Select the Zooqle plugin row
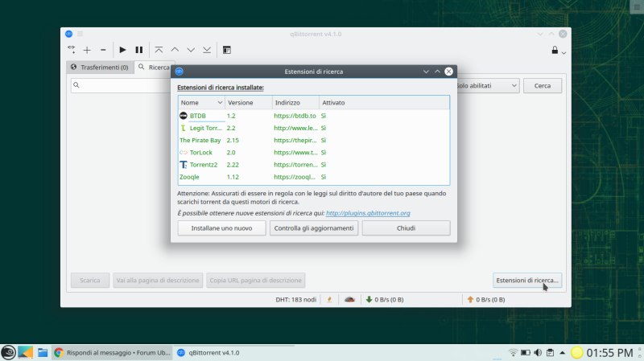The image size is (644, 361). pyautogui.click(x=314, y=177)
